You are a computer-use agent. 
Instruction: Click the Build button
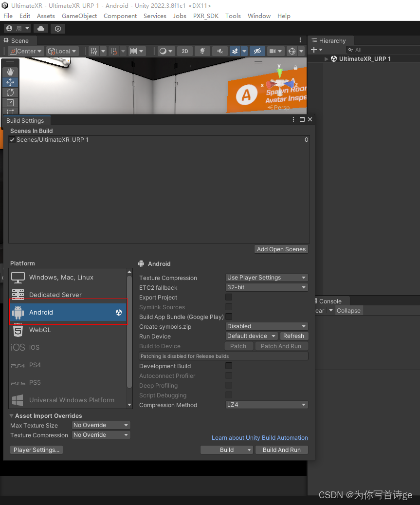227,450
